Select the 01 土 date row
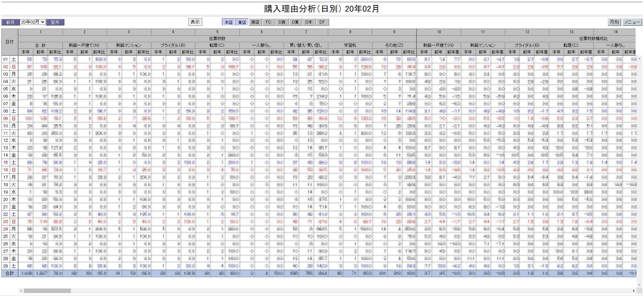 10,59
